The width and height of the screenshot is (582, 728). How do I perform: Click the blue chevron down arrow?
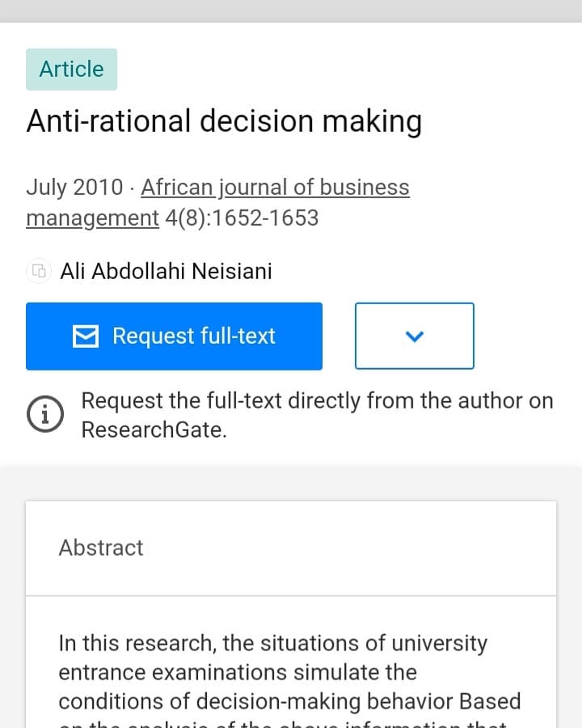[414, 336]
